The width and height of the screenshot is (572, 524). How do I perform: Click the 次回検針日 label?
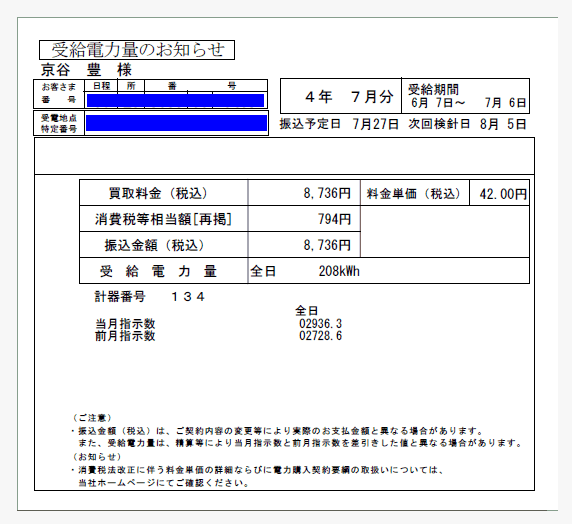point(439,124)
